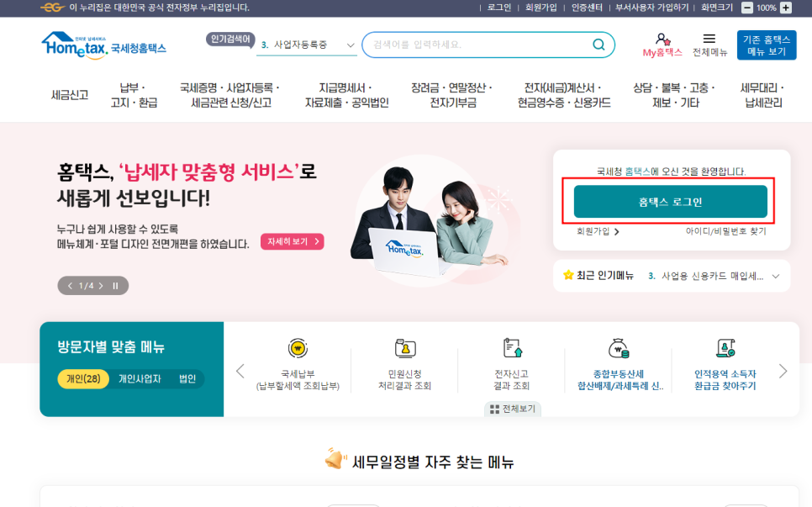Decrease screen size with minus icon
The height and width of the screenshot is (507, 812).
pyautogui.click(x=747, y=8)
